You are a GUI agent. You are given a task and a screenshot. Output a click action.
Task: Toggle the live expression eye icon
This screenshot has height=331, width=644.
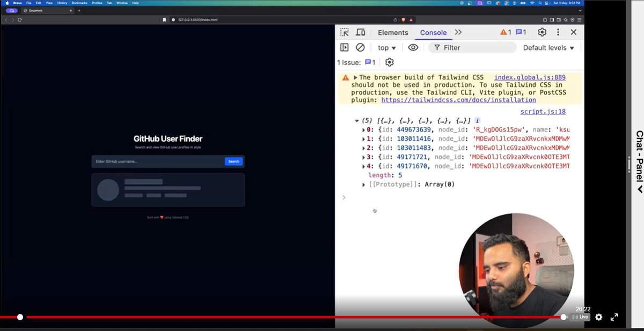(413, 47)
